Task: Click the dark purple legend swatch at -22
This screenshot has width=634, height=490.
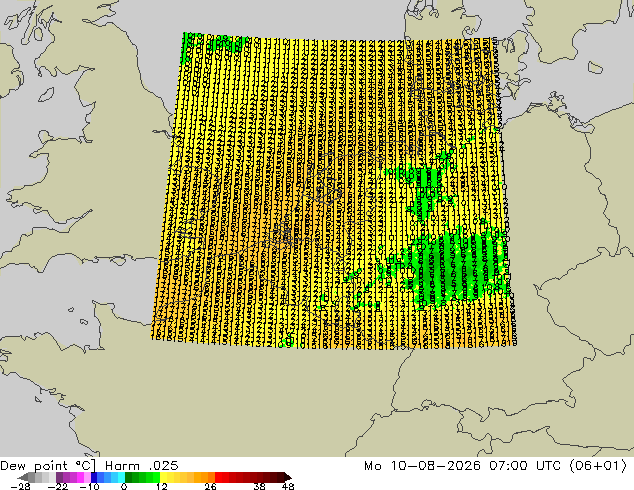Action: click(x=59, y=477)
